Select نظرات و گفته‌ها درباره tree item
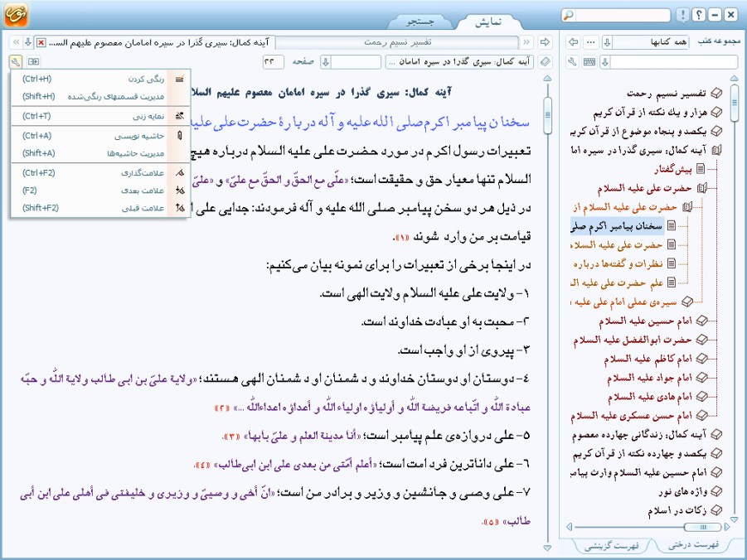 (x=618, y=263)
